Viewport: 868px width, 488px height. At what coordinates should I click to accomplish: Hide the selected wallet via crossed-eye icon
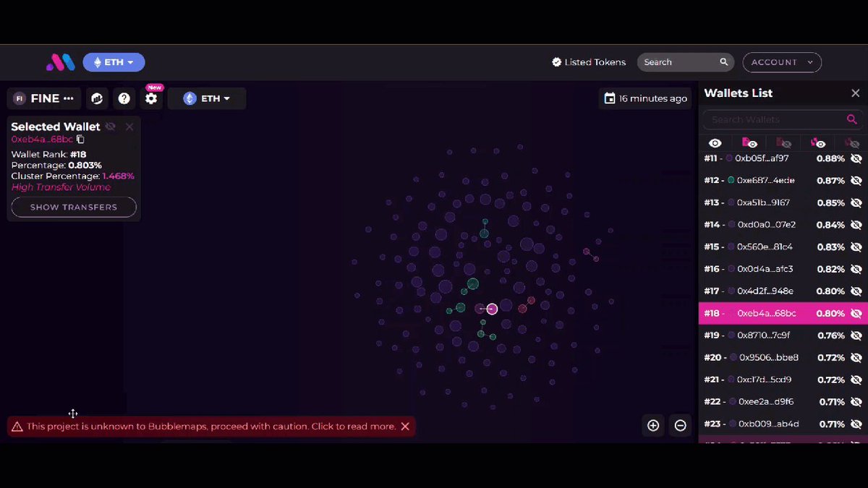[x=110, y=127]
